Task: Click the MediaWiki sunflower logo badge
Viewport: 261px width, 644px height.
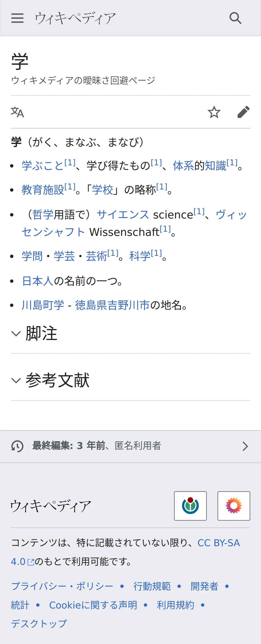Action: point(234,506)
